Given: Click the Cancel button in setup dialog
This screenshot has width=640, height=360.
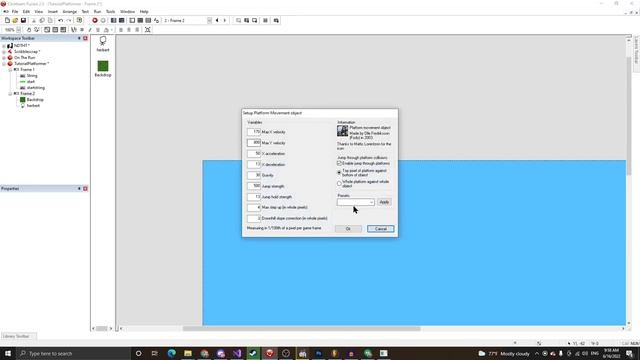Looking at the screenshot, I should pyautogui.click(x=380, y=229).
